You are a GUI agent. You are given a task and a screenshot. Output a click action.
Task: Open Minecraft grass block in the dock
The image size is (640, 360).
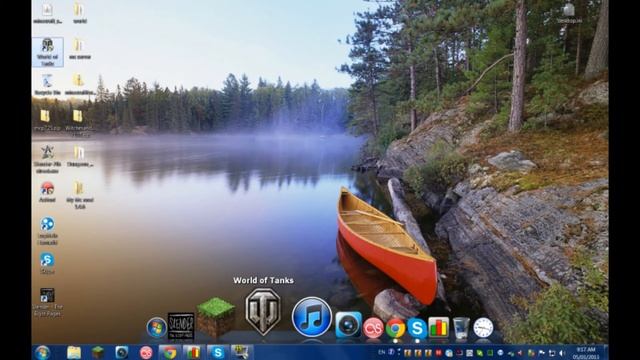click(x=216, y=318)
